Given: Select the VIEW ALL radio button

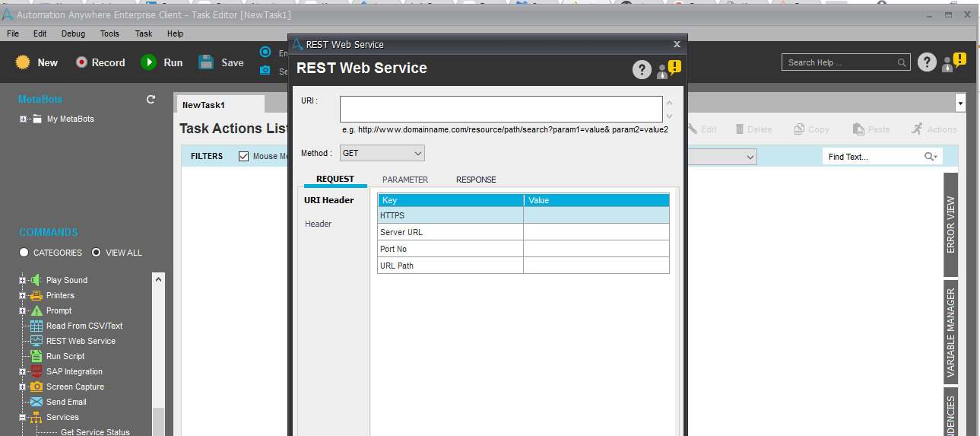Looking at the screenshot, I should coord(97,253).
